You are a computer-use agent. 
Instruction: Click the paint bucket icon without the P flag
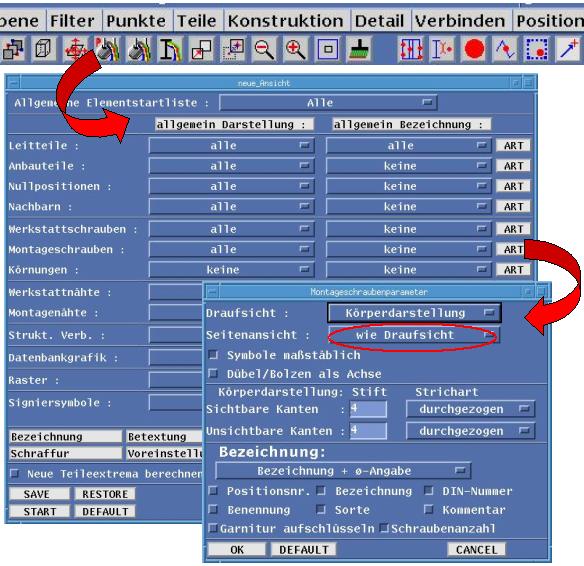(138, 49)
